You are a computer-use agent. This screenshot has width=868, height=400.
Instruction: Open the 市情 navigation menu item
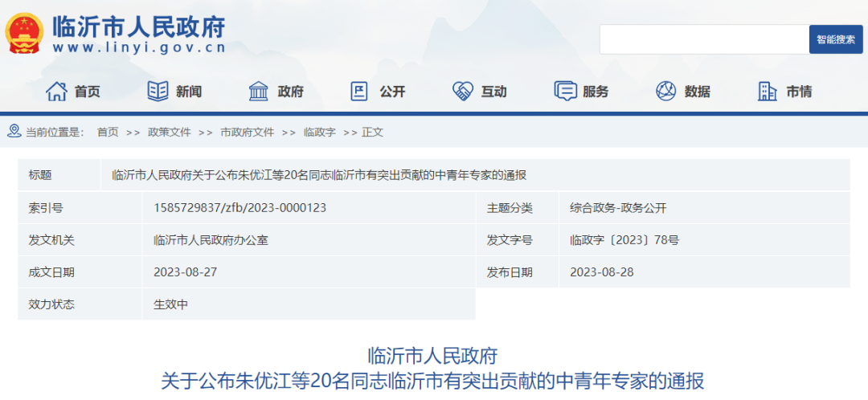pyautogui.click(x=799, y=92)
